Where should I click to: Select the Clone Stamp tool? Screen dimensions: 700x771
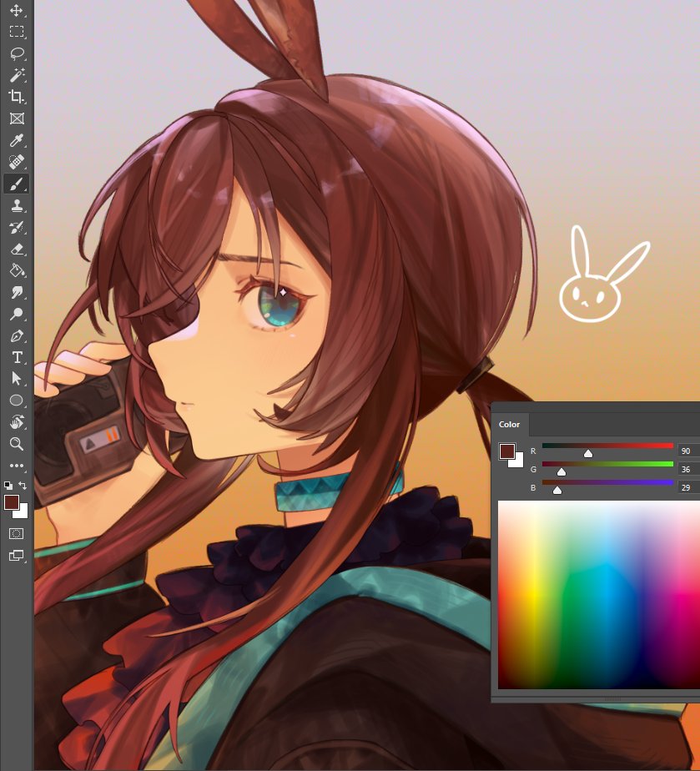tap(16, 205)
